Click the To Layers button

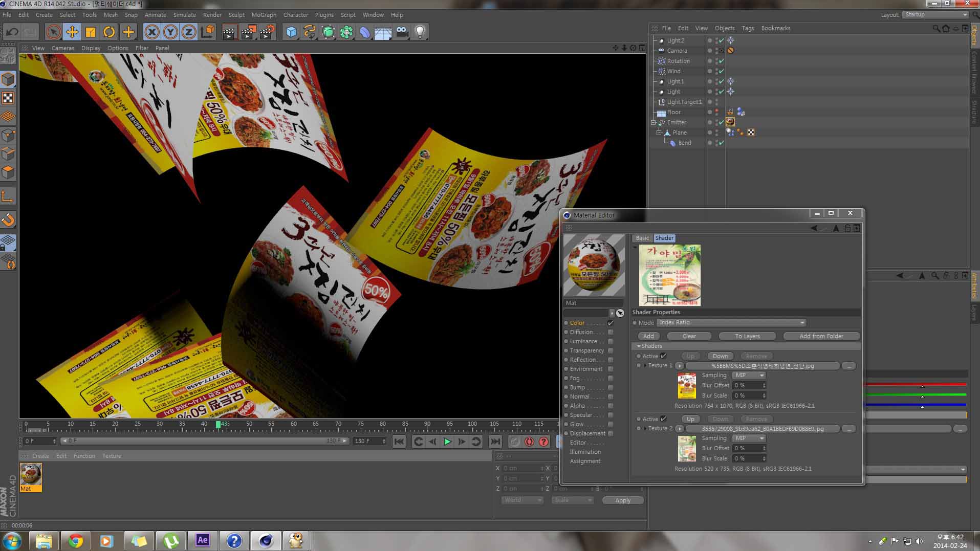click(x=748, y=336)
